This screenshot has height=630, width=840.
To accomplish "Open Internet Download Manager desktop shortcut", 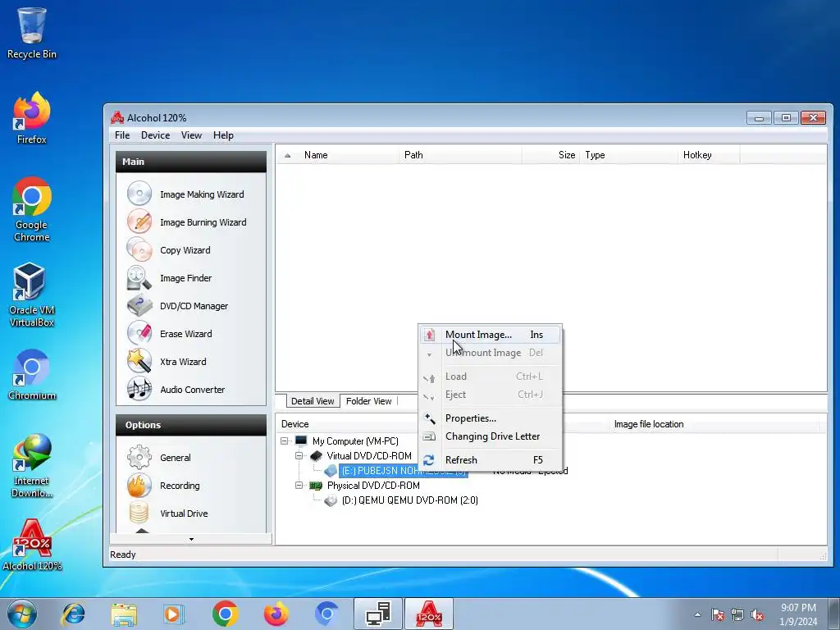I will click(32, 466).
